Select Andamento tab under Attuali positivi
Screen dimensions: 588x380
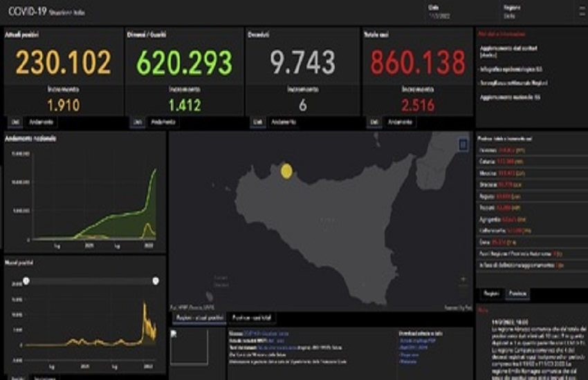(42, 122)
